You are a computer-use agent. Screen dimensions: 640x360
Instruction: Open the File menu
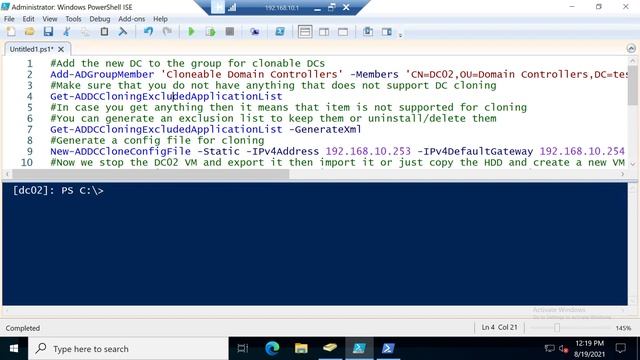click(x=9, y=19)
